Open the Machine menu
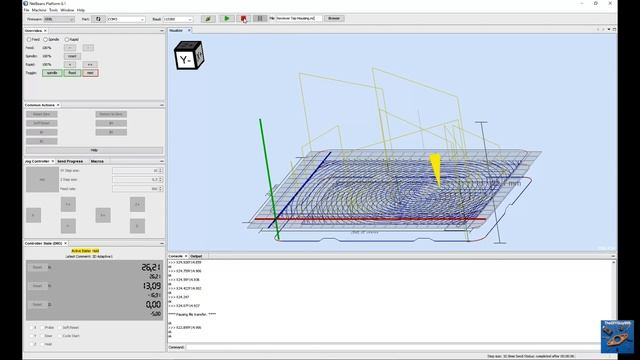The width and height of the screenshot is (640, 360). pyautogui.click(x=39, y=10)
